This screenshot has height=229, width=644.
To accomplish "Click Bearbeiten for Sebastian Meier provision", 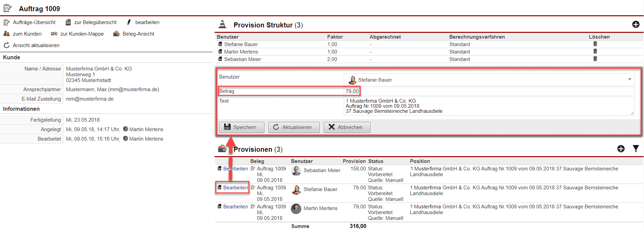I will (236, 169).
